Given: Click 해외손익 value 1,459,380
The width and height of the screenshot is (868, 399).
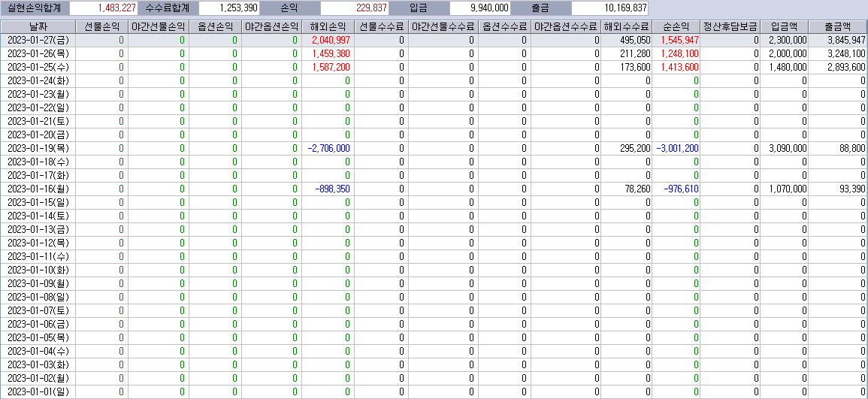Looking at the screenshot, I should (x=331, y=53).
